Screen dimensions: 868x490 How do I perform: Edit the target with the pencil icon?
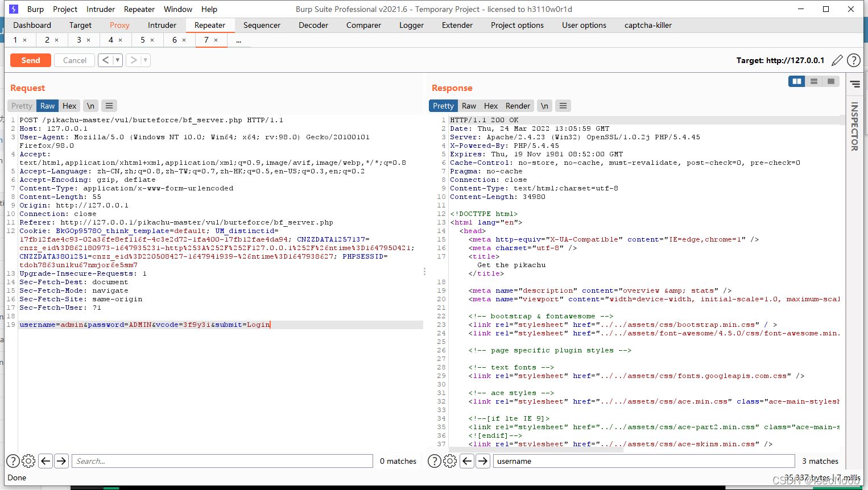point(837,60)
